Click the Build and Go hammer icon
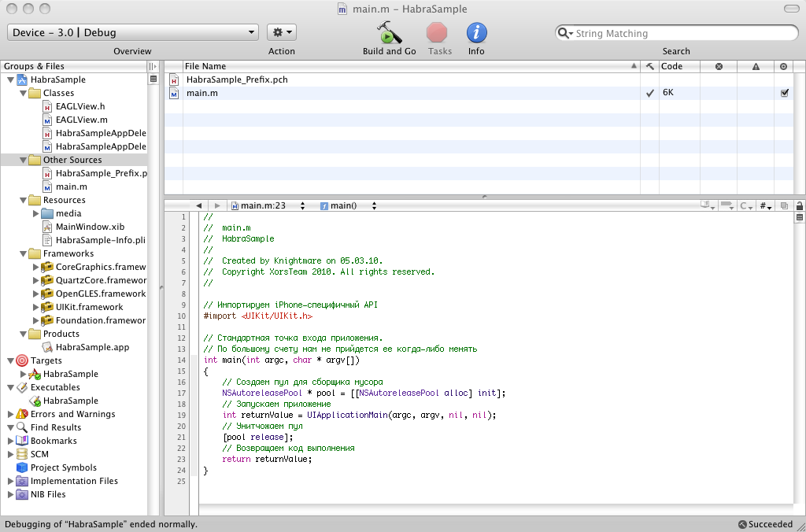806x532 pixels. tap(389, 33)
